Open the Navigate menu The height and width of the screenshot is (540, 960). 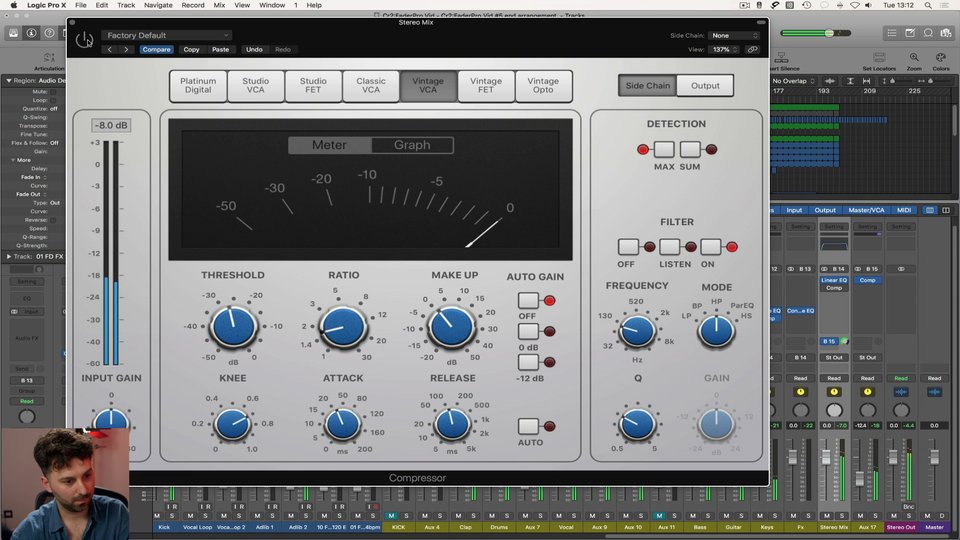158,5
